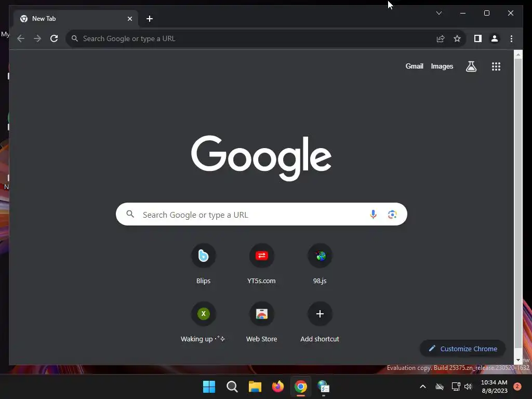Click the page's vertical scrollbar
This screenshot has height=399, width=532.
[518, 204]
